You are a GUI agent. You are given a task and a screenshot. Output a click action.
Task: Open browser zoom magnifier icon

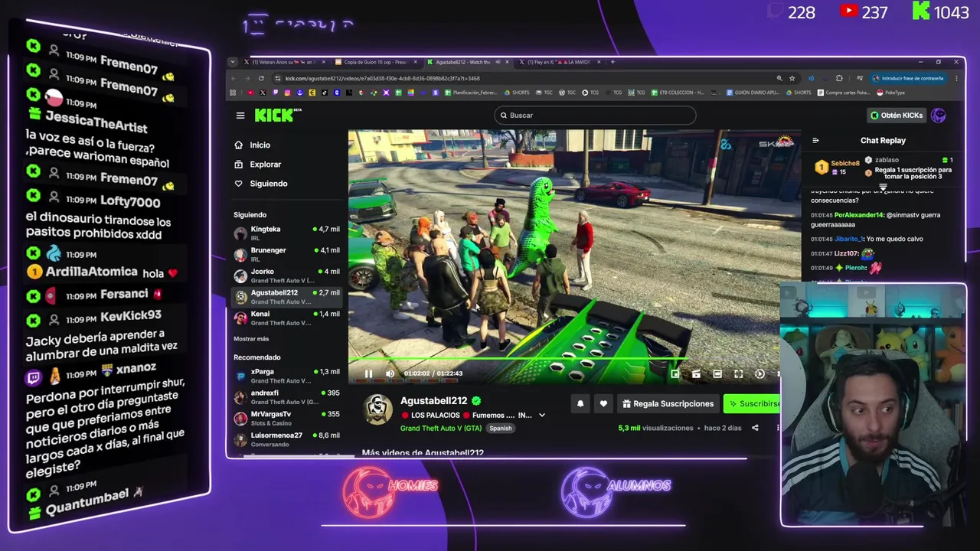click(x=779, y=78)
